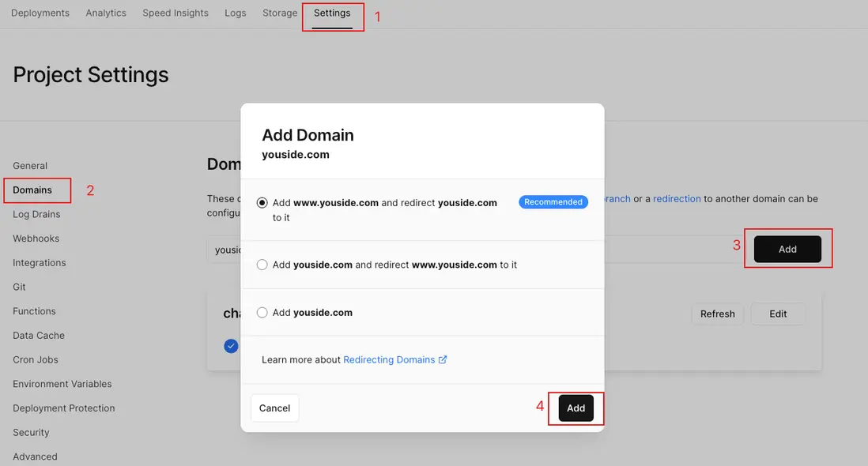Open the Settings tab
The width and height of the screenshot is (868, 466).
(x=332, y=13)
